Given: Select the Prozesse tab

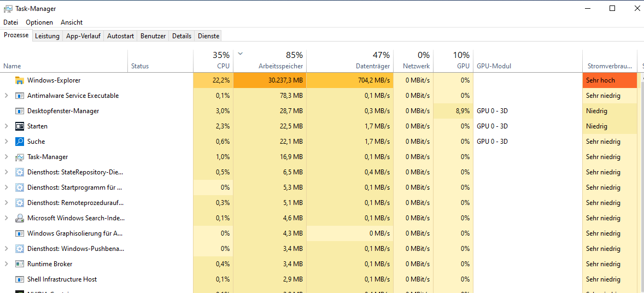Looking at the screenshot, I should (16, 36).
